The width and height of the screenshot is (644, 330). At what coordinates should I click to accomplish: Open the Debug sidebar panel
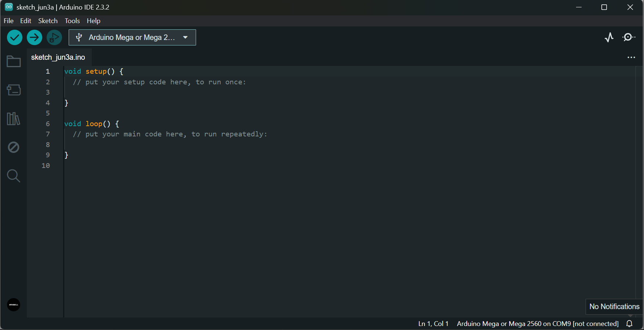tap(14, 147)
